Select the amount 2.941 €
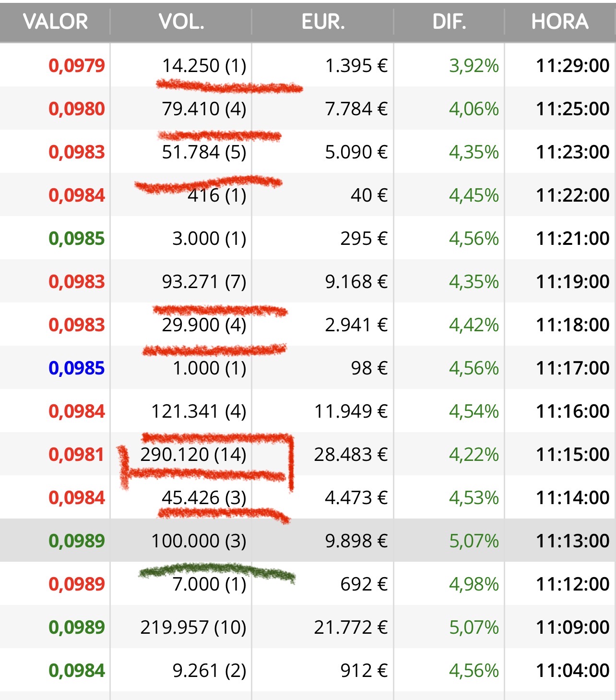The image size is (616, 700). pos(356,325)
